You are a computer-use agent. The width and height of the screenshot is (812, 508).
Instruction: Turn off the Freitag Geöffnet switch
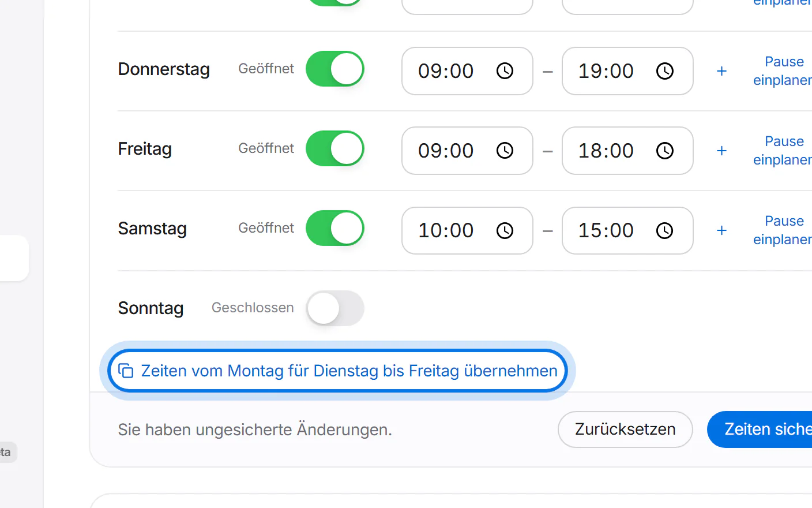click(335, 148)
